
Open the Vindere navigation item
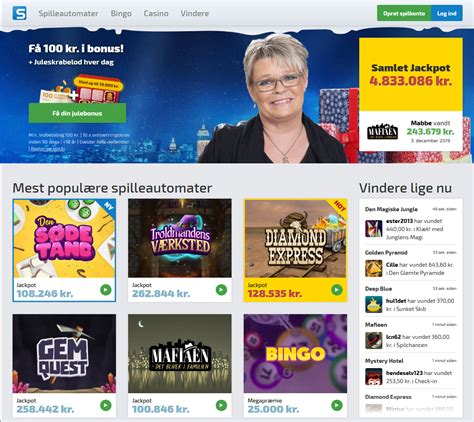click(x=195, y=13)
